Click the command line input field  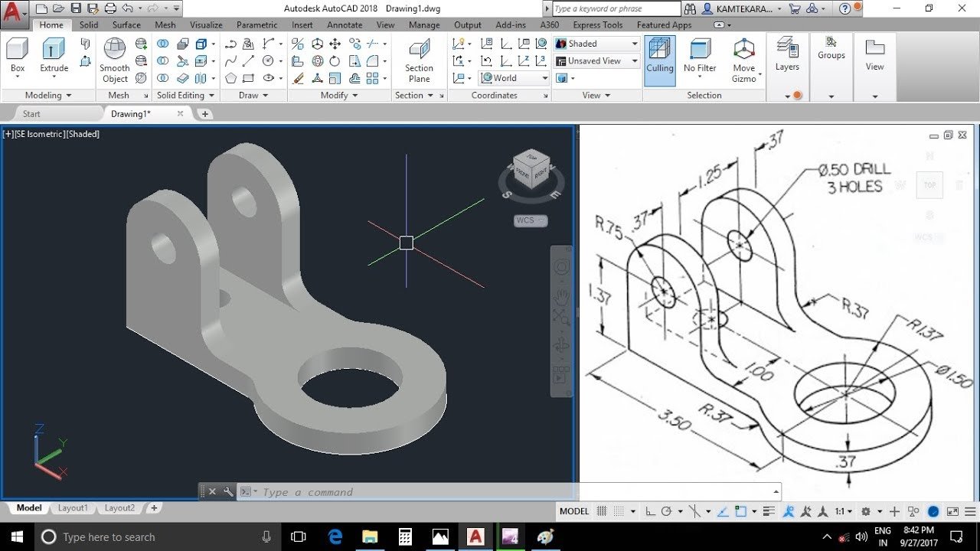[513, 492]
